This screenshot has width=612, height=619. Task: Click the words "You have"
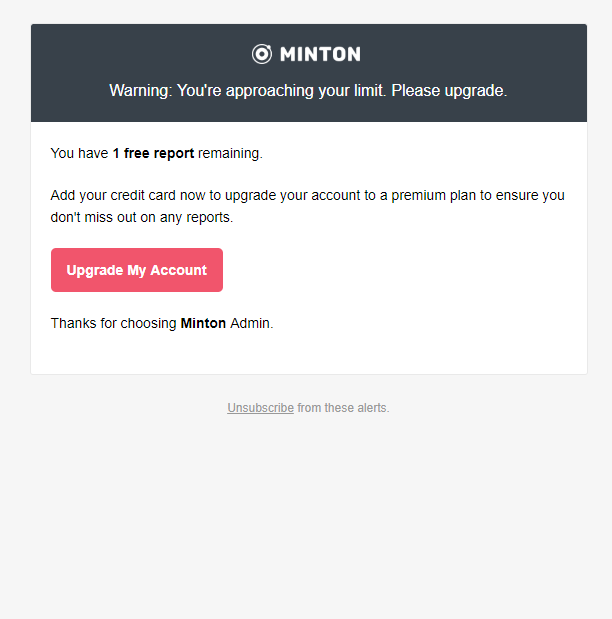(x=79, y=154)
